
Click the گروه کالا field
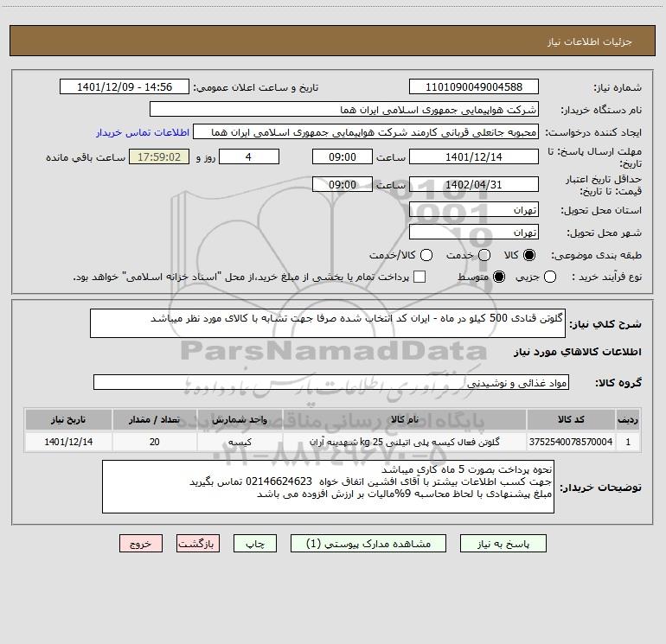[x=331, y=382]
